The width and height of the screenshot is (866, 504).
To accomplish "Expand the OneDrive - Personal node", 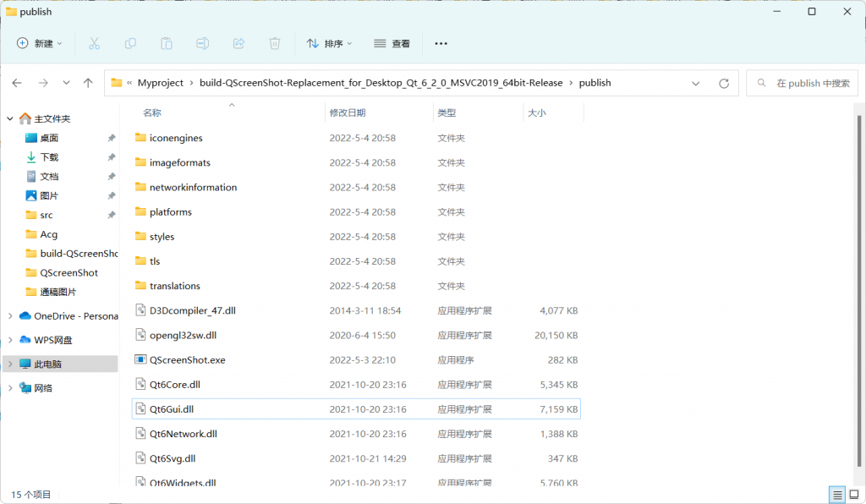I will click(10, 316).
